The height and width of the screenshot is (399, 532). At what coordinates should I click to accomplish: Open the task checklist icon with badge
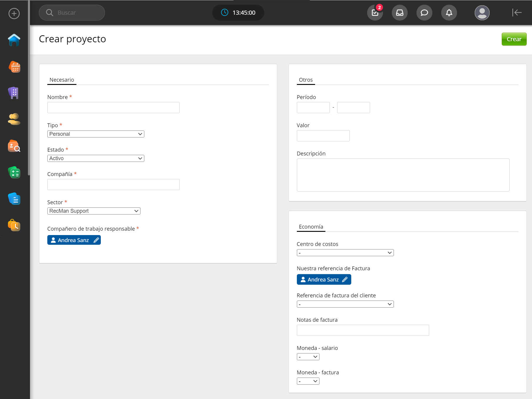click(x=375, y=13)
